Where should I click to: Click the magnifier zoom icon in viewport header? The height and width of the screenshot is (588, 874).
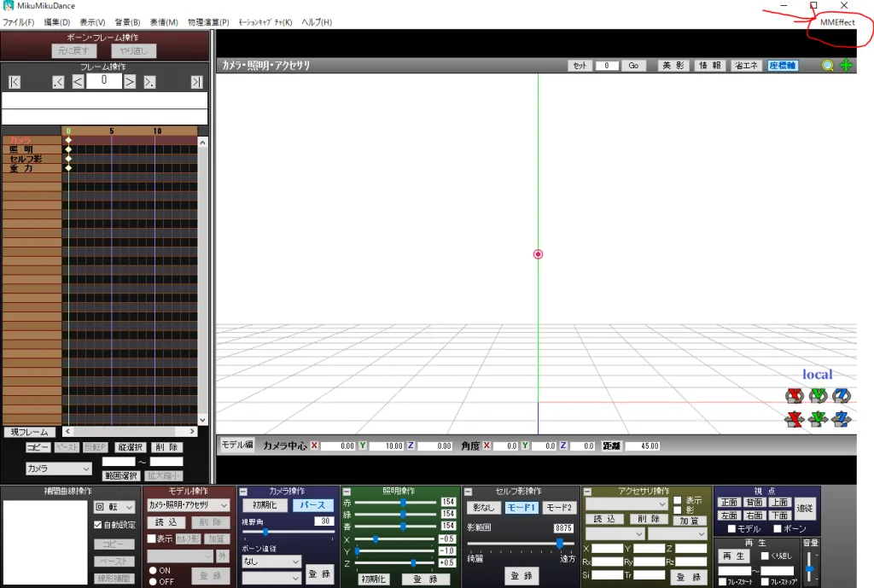coord(827,66)
